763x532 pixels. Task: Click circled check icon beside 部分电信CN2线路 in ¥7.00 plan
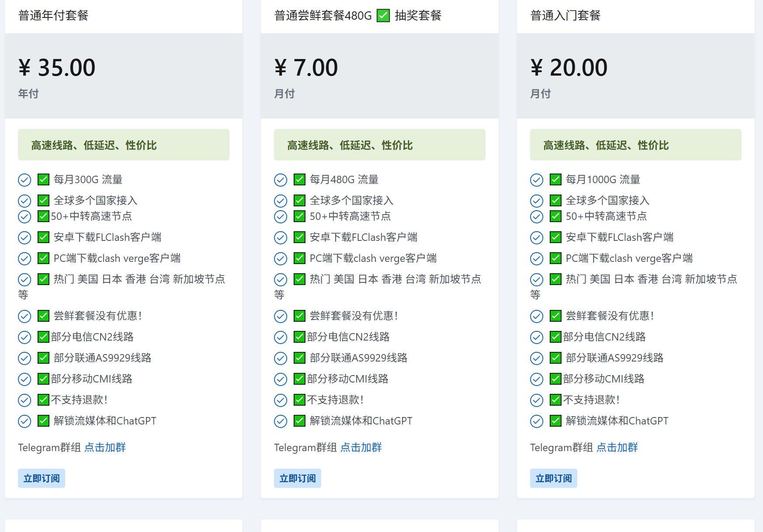click(x=281, y=337)
